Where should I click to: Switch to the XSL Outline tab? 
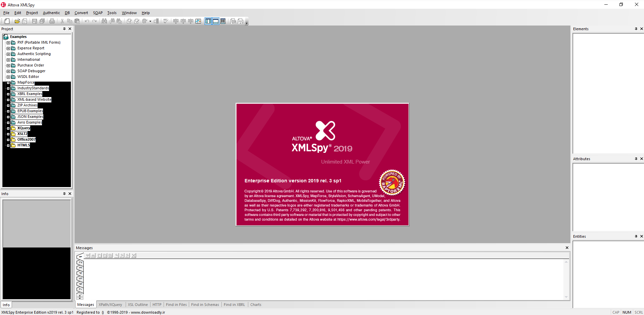click(x=138, y=305)
